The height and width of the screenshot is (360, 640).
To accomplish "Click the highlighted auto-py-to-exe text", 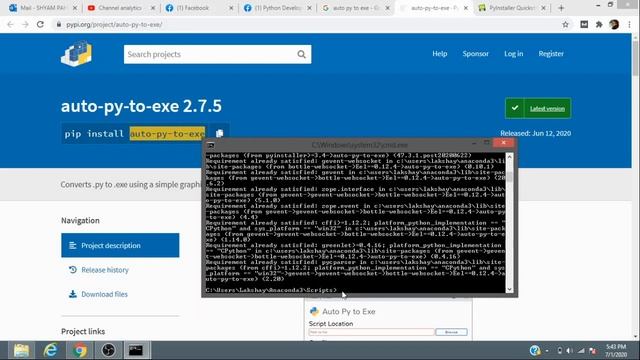I will click(x=167, y=133).
